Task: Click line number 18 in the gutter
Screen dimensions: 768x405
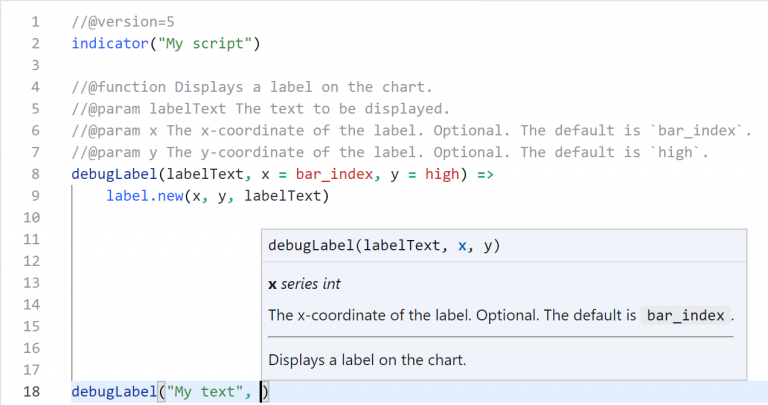Action: [x=31, y=392]
